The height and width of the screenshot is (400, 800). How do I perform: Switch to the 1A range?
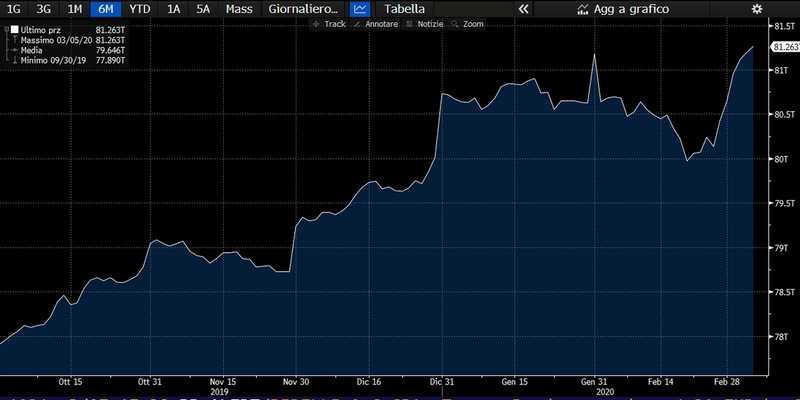coord(173,9)
